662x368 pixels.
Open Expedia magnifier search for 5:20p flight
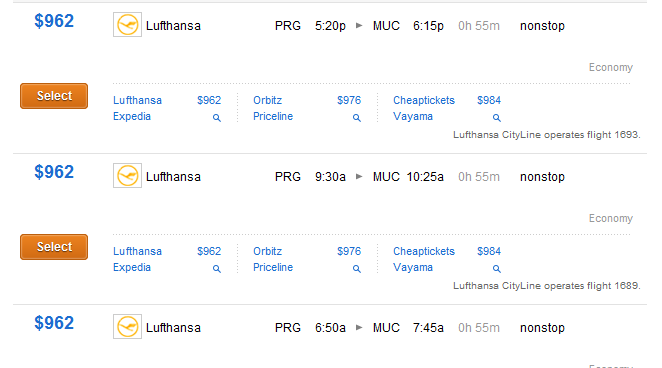click(x=217, y=118)
